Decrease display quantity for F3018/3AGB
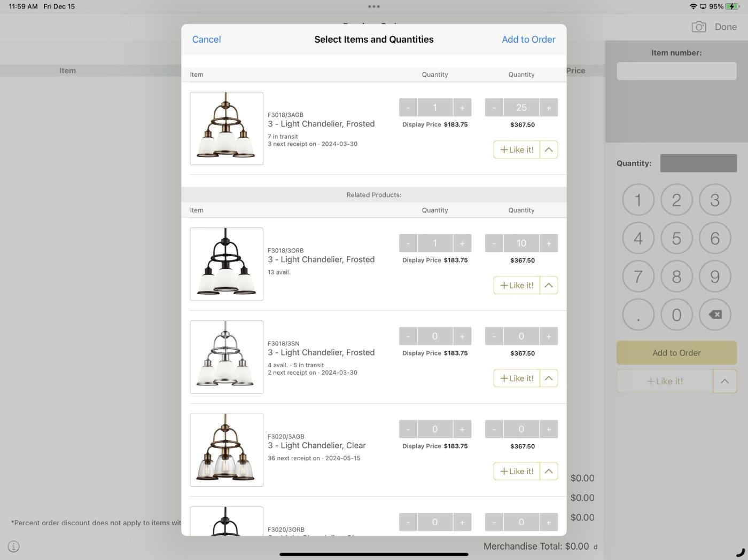This screenshot has height=560, width=748. 408,107
